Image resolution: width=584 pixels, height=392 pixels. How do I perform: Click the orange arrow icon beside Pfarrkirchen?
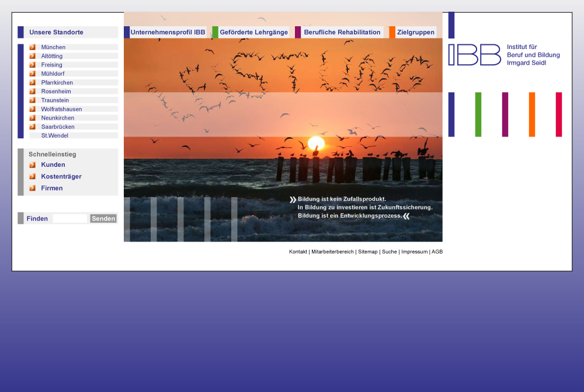[x=32, y=83]
